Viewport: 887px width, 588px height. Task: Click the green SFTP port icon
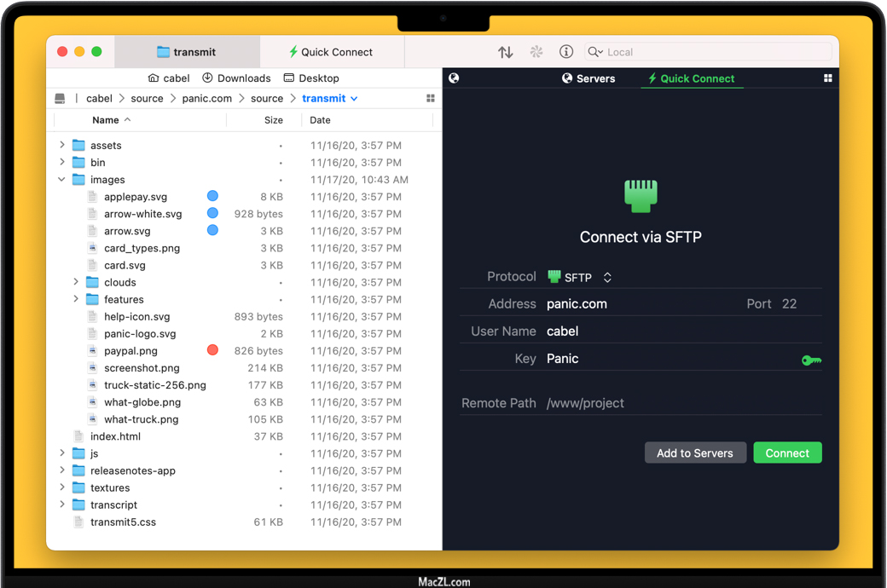[641, 195]
